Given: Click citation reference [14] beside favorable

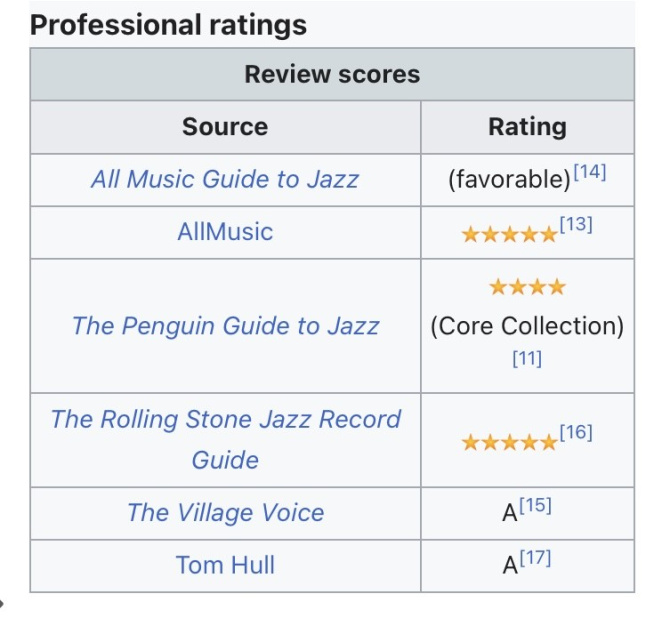Looking at the screenshot, I should (x=590, y=172).
